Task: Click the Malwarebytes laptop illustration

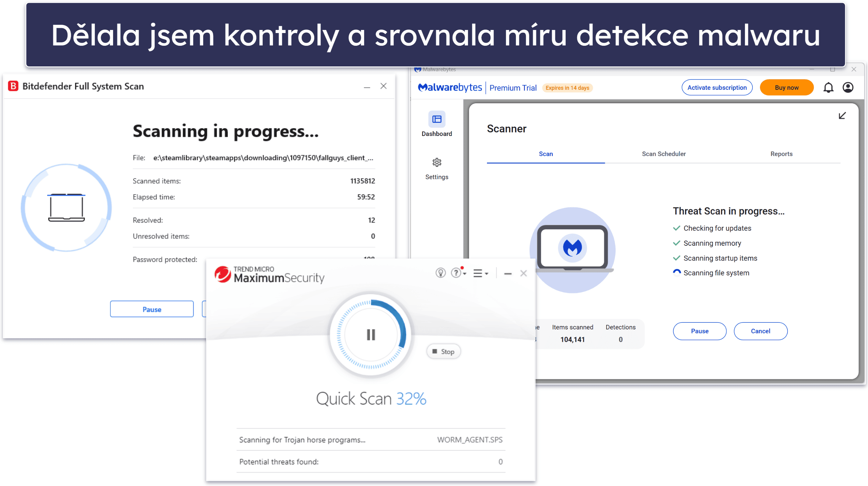Action: pyautogui.click(x=573, y=250)
